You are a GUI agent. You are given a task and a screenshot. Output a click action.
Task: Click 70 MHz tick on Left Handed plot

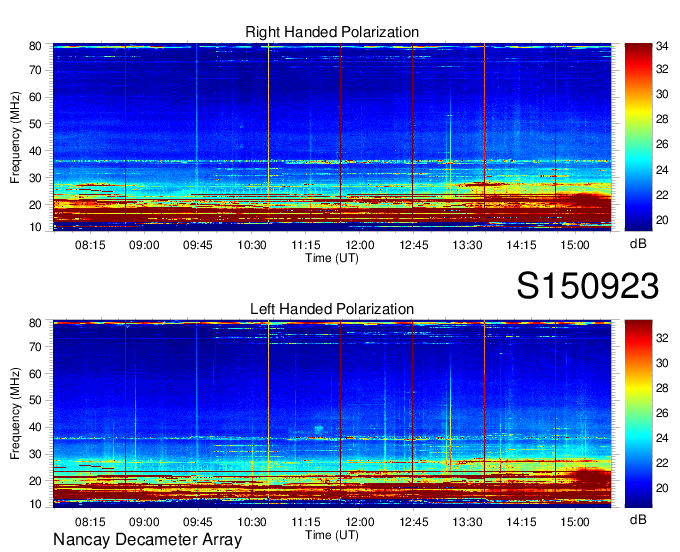click(x=35, y=347)
